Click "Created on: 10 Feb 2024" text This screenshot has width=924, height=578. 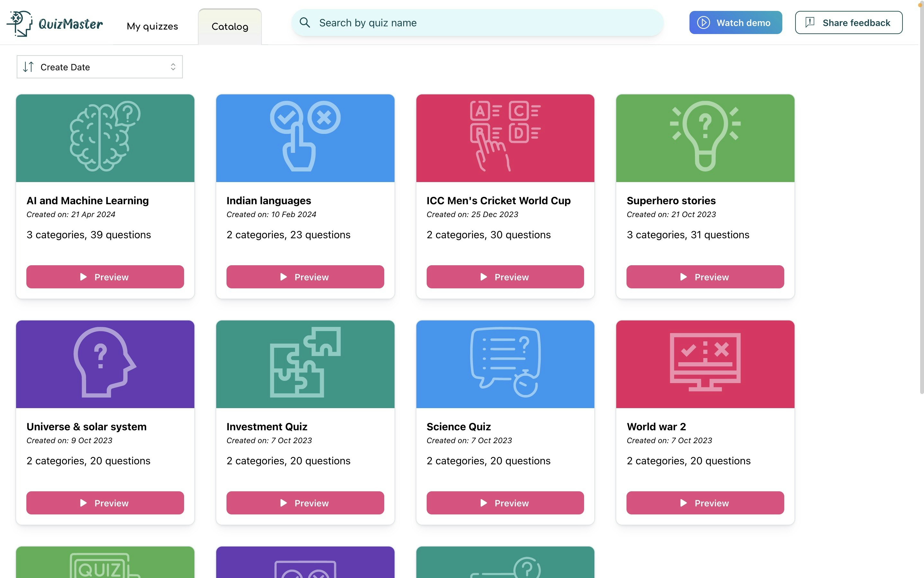[x=271, y=215]
